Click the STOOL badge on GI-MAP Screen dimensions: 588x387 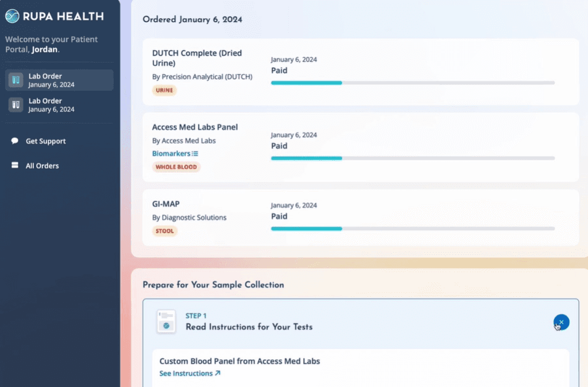(x=164, y=231)
